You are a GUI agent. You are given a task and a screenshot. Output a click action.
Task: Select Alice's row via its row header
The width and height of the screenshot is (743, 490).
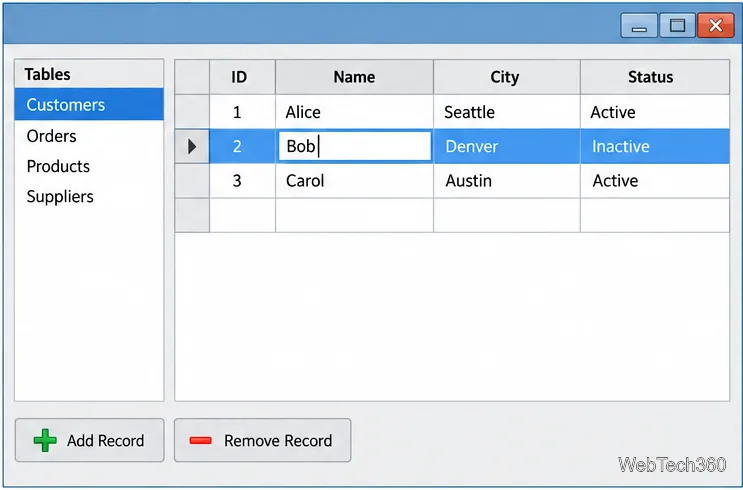click(192, 112)
